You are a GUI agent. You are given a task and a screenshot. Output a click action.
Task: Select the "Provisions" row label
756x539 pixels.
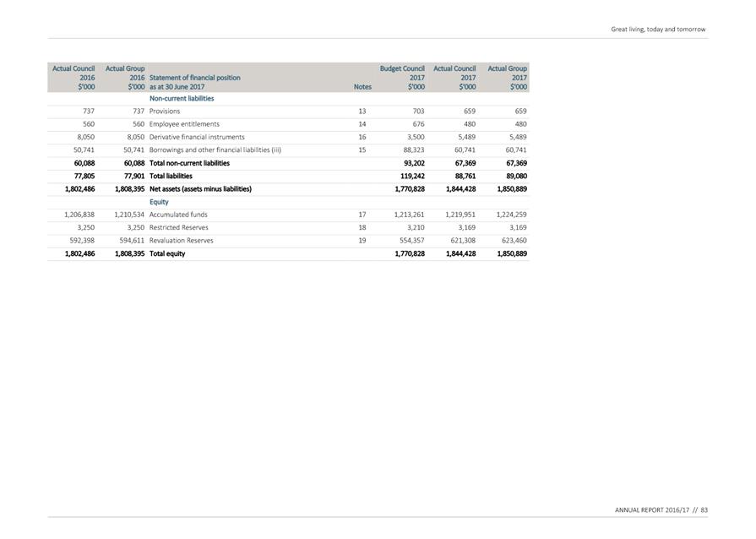tap(165, 112)
